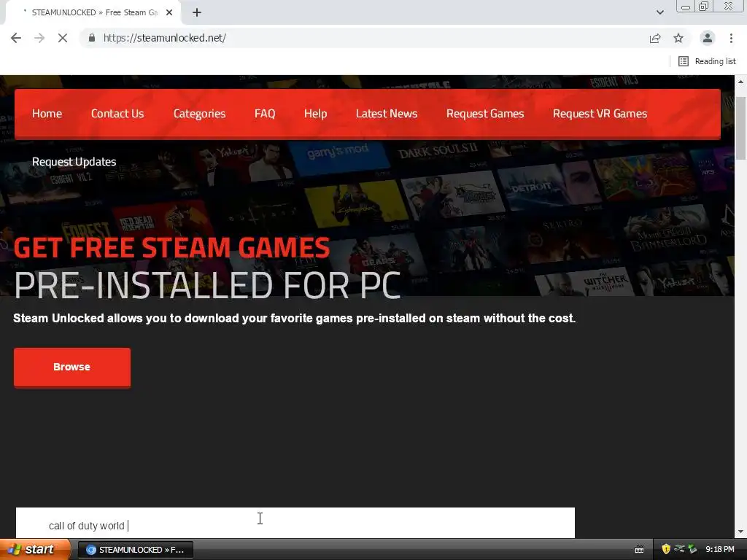Open the Windows Start menu
Viewport: 747px width, 560px height.
click(34, 550)
